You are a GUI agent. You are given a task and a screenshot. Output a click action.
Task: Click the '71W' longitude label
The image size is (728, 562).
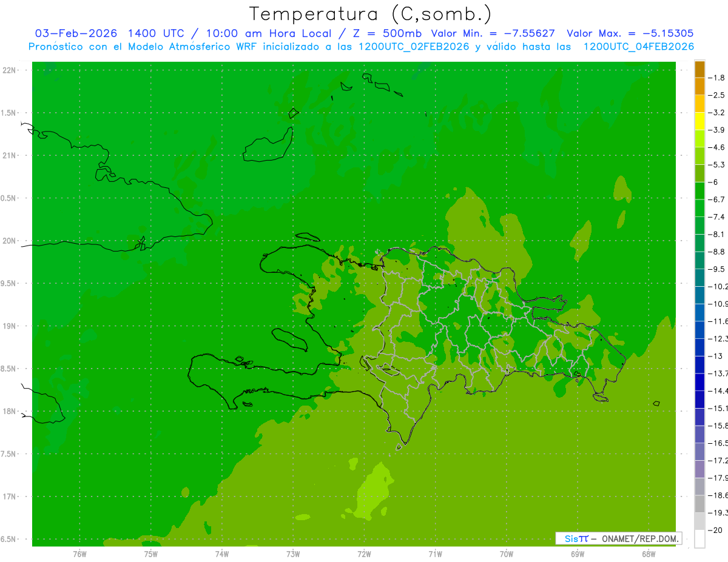[435, 554]
